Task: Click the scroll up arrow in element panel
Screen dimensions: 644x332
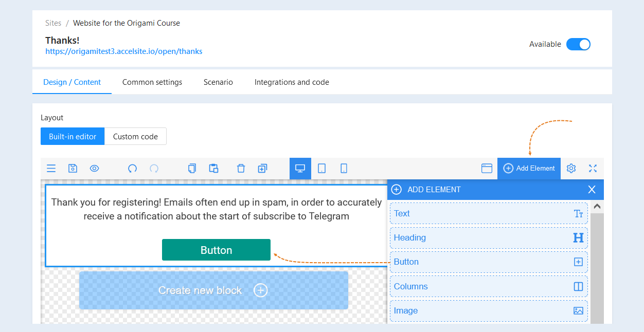Action: pyautogui.click(x=597, y=207)
